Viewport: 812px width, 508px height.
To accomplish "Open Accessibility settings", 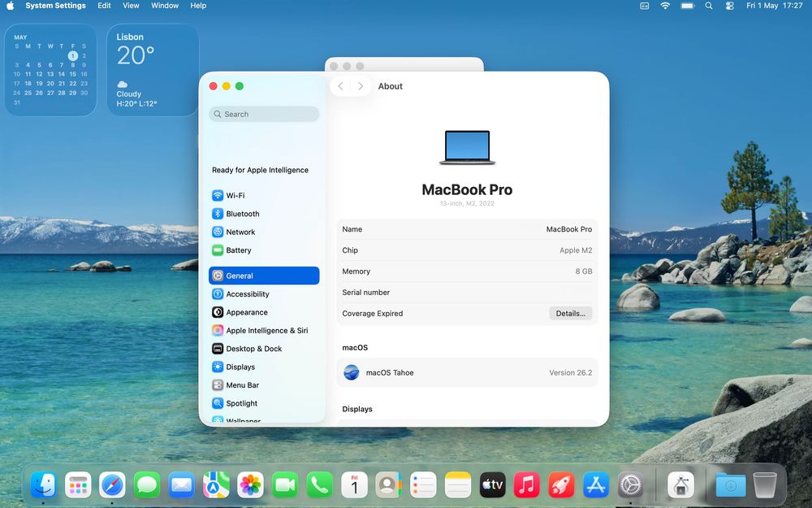I will click(264, 294).
